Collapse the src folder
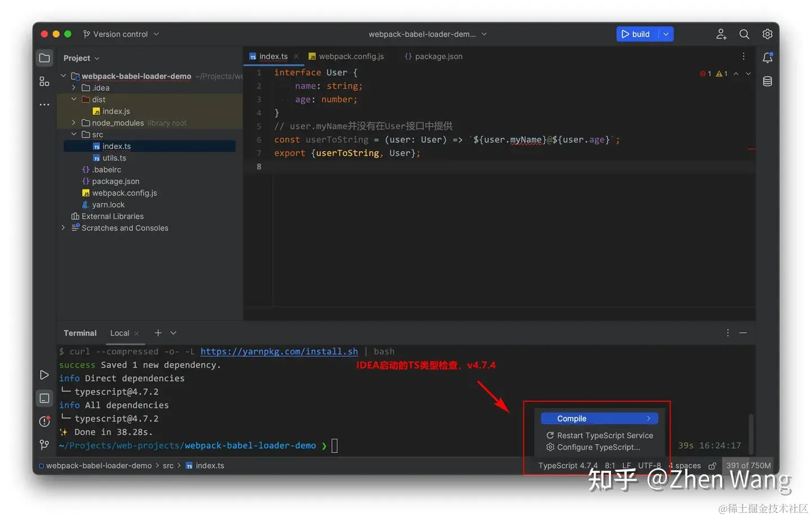 tap(74, 134)
